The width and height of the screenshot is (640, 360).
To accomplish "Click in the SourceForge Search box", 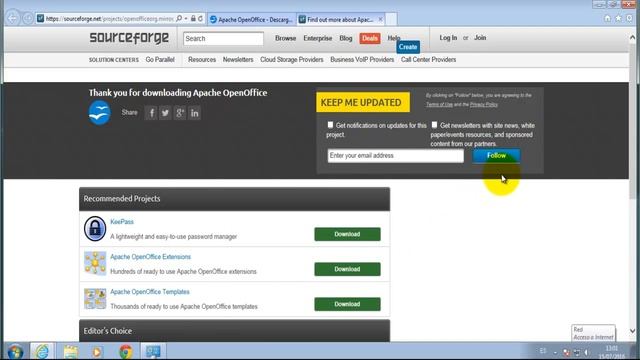I will pos(223,39).
